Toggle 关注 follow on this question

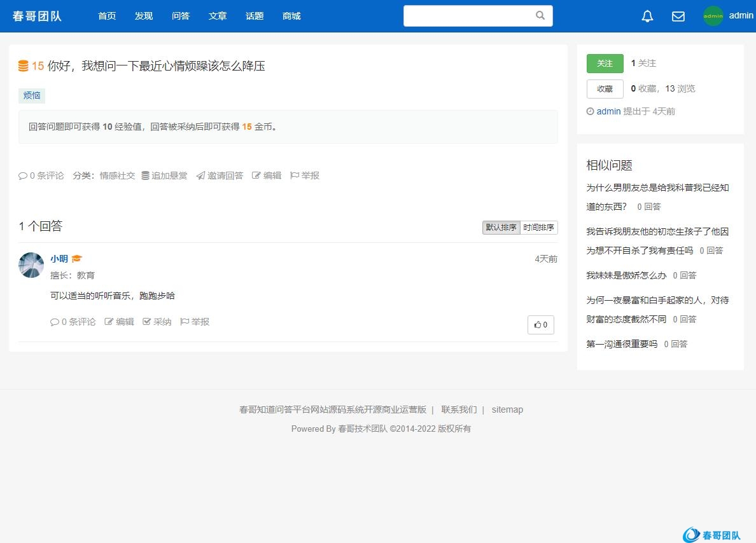pos(605,64)
